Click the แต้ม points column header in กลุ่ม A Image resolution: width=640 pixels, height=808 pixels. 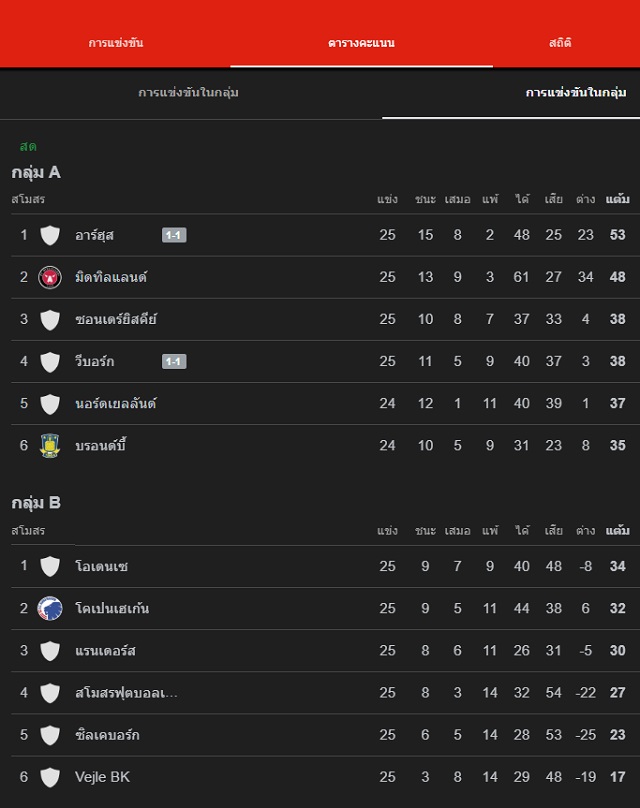(x=617, y=199)
